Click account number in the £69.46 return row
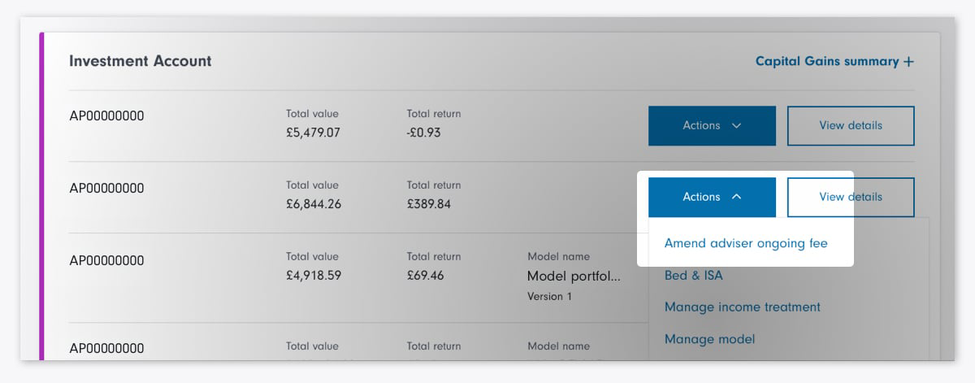 [106, 260]
